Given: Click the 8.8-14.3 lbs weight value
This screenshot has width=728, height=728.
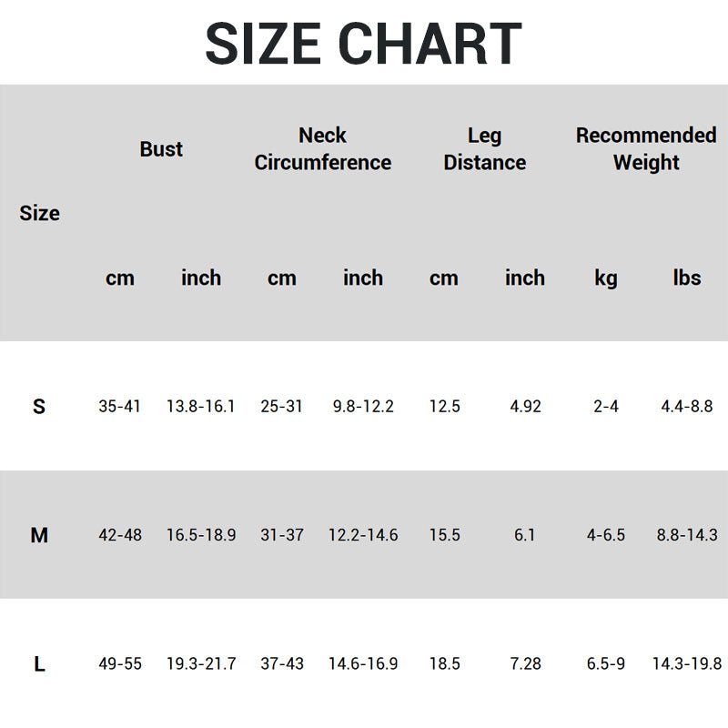Looking at the screenshot, I should click(x=687, y=536).
